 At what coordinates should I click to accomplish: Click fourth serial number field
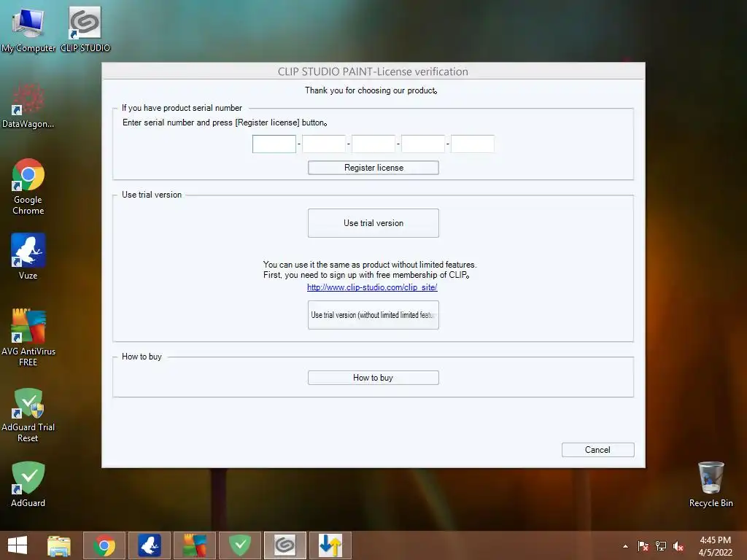(x=423, y=144)
